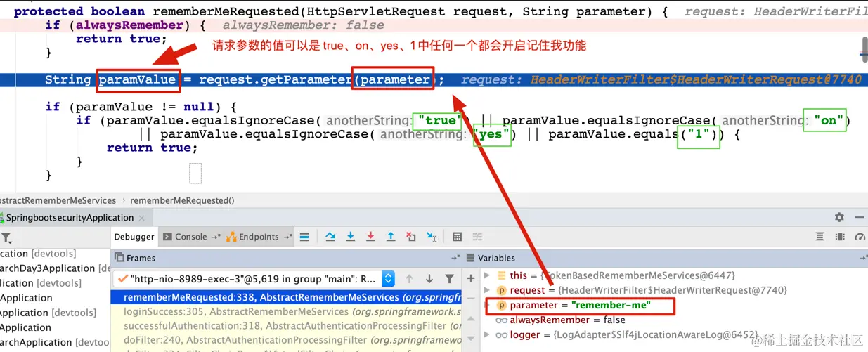The width and height of the screenshot is (868, 352).
Task: Open the thread selector dropdown
Action: pyautogui.click(x=388, y=279)
